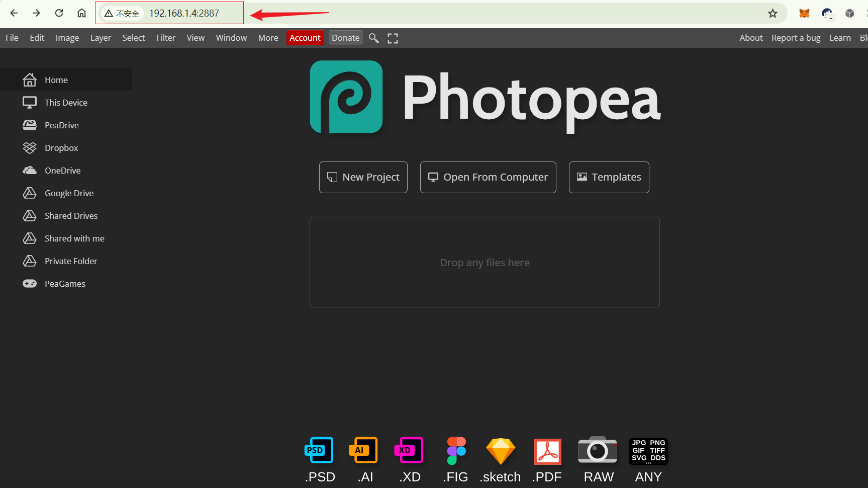
Task: Open the Filter menu
Action: tap(166, 38)
